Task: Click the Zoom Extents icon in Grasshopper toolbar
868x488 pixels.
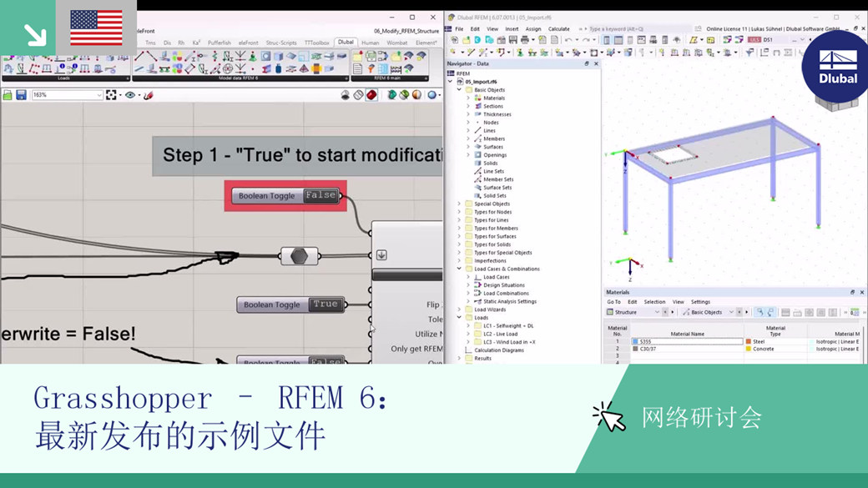Action: tap(111, 95)
